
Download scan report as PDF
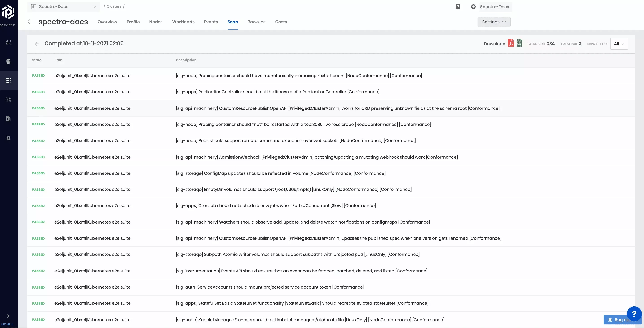511,43
